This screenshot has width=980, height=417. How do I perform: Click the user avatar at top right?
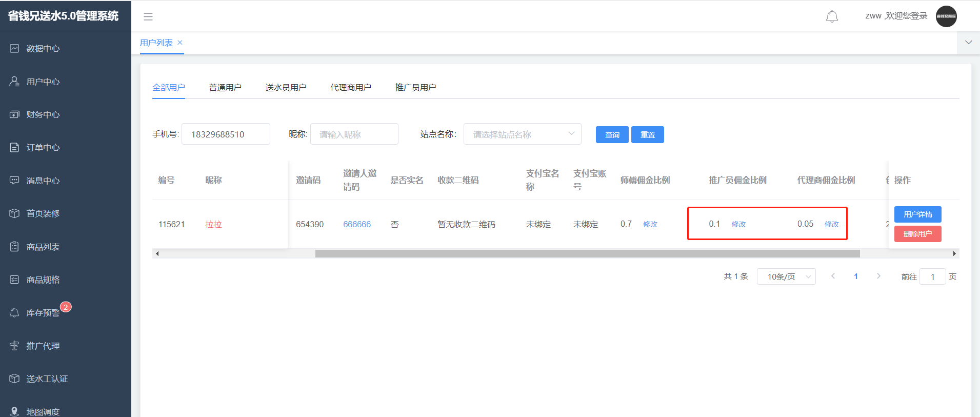[946, 16]
